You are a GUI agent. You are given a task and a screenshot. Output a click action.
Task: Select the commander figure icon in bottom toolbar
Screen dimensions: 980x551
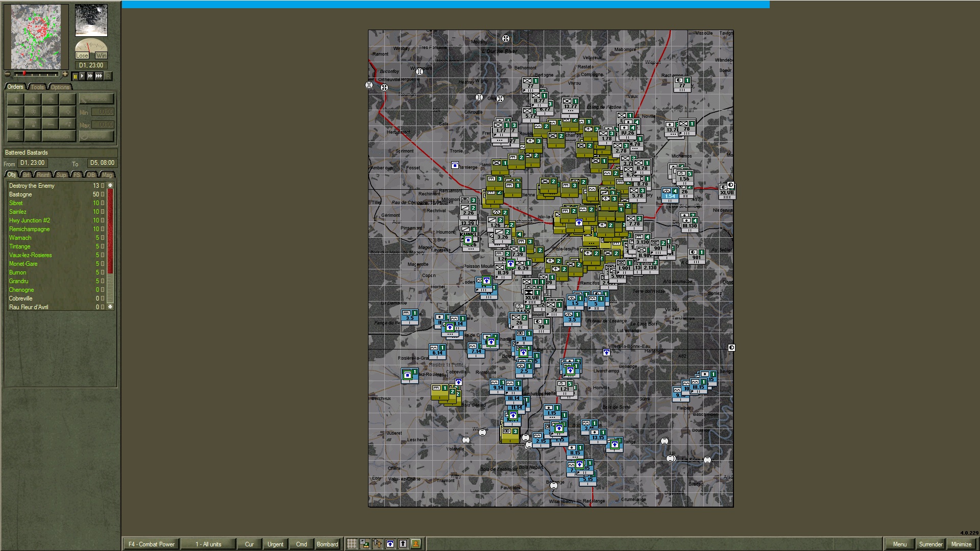pos(416,544)
